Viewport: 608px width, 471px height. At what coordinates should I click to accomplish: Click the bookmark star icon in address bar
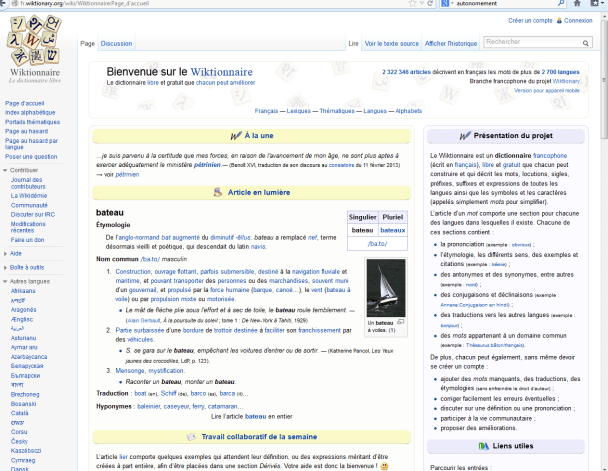(x=412, y=3)
